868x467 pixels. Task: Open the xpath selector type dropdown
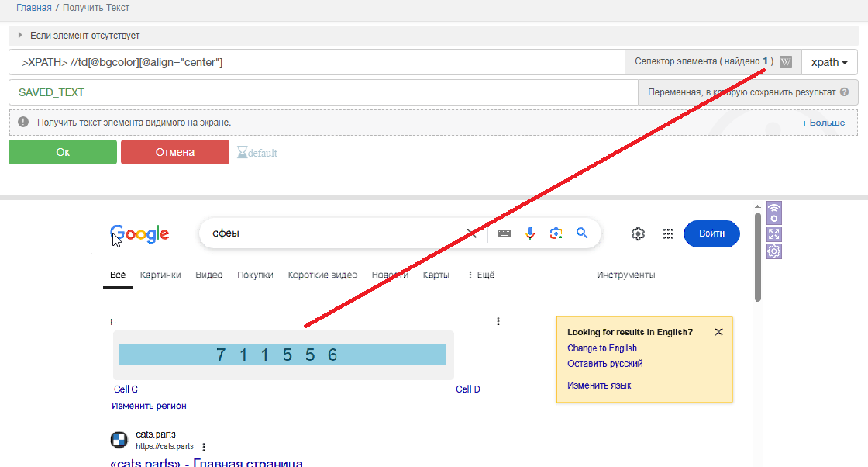[828, 62]
